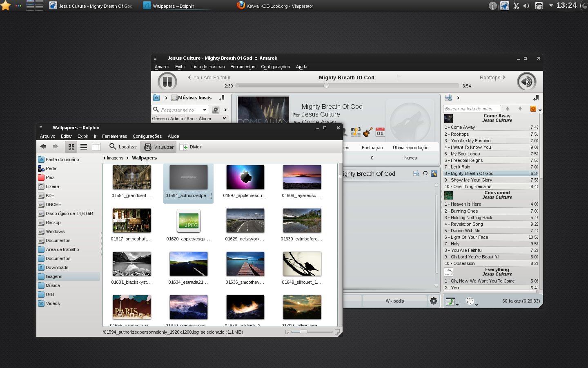
Task: Expand the collection search history dropdown
Action: coord(205,110)
